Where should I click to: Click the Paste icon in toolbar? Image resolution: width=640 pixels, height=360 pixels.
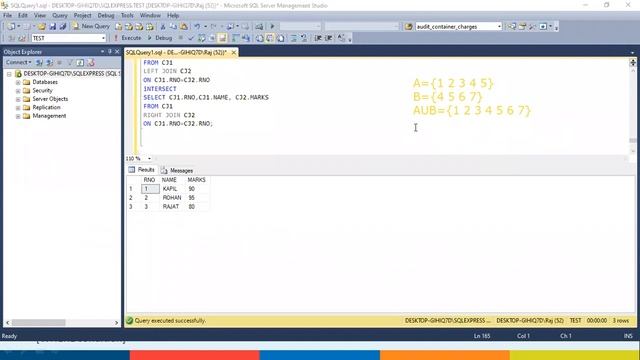pyautogui.click(x=184, y=27)
